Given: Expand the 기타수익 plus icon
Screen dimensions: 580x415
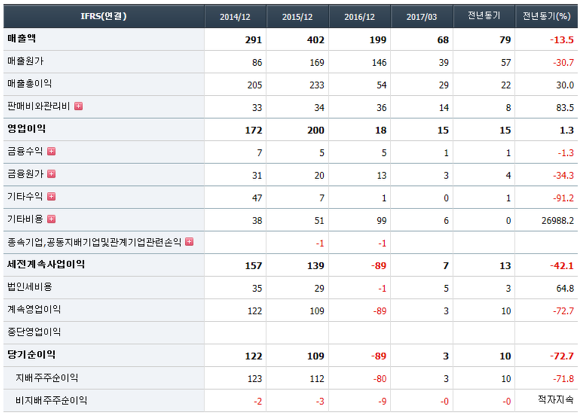Looking at the screenshot, I should coord(51,196).
